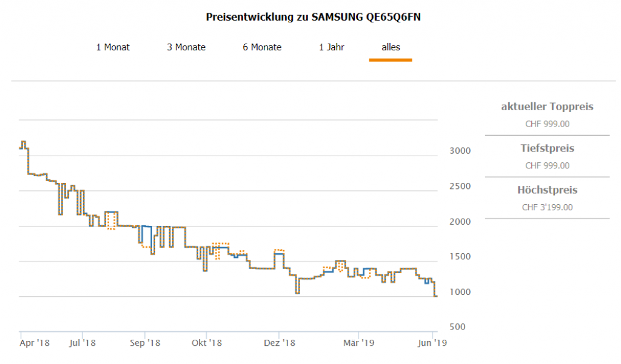621x364 pixels.
Task: Click the Apr '18 x-axis label
Action: (35, 343)
